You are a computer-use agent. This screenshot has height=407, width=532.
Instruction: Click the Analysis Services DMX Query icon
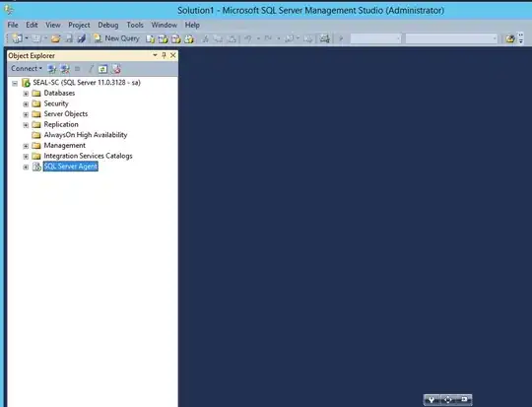175,39
